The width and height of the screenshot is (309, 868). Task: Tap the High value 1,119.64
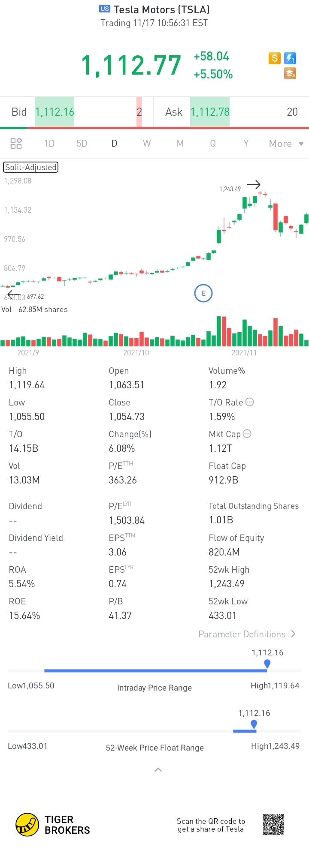tap(27, 385)
